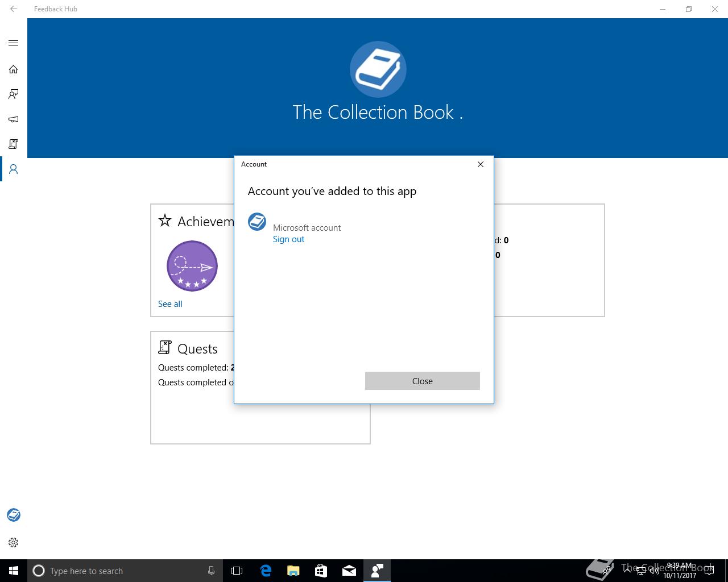Viewport: 728px width, 582px height.
Task: Click 'Quests completed:' line in Quests card
Action: [196, 368]
